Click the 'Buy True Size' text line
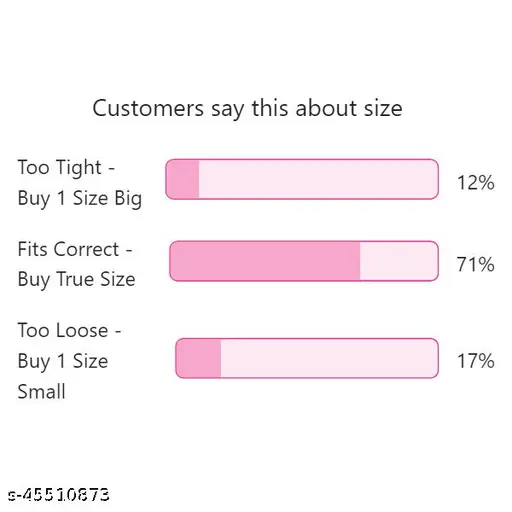512x512 pixels. (x=76, y=280)
